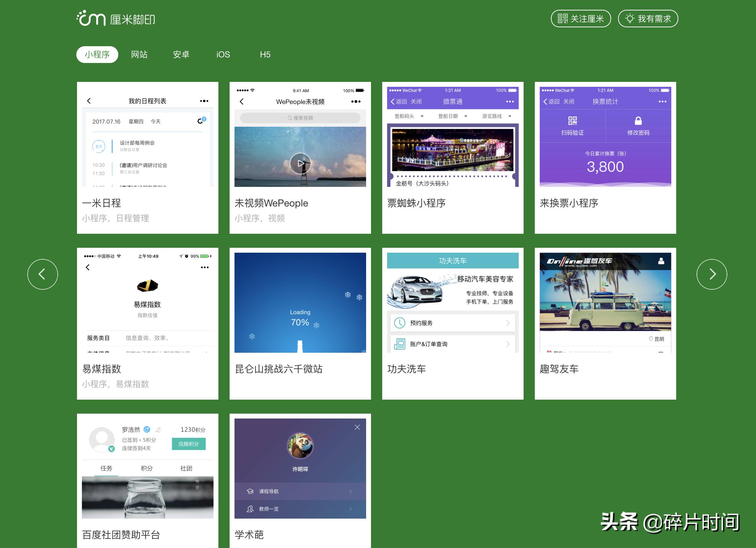The width and height of the screenshot is (756, 548).
Task: Switch to the 网站 tab
Action: [x=140, y=54]
